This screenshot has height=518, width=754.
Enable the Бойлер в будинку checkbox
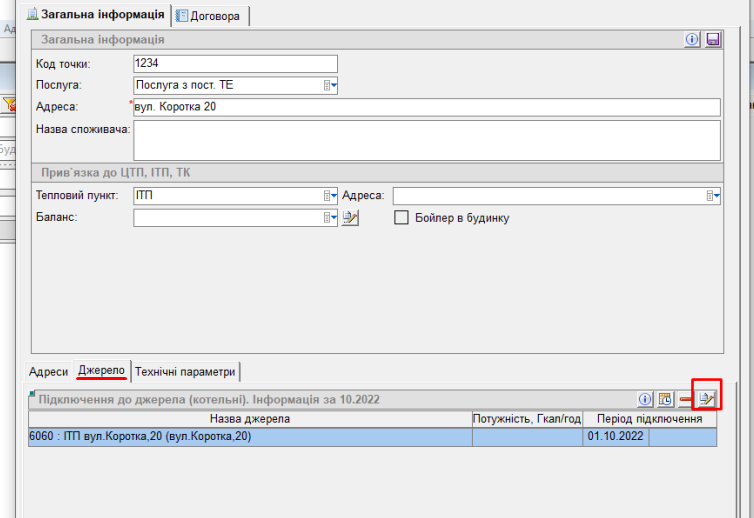402,217
